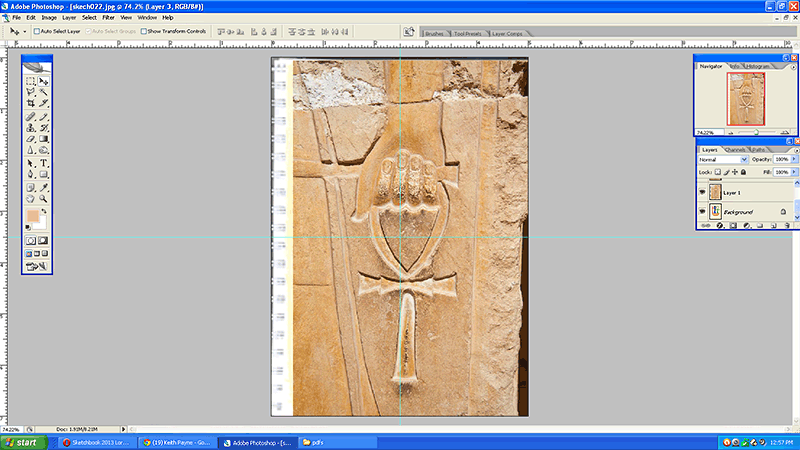Expand the layer Fill slider arrow
This screenshot has height=450, width=800.
pos(794,172)
